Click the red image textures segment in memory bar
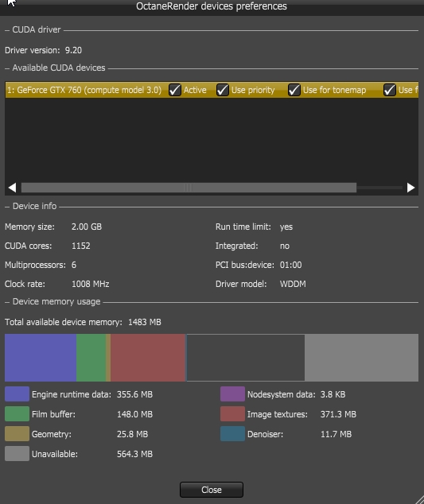 pyautogui.click(x=148, y=358)
